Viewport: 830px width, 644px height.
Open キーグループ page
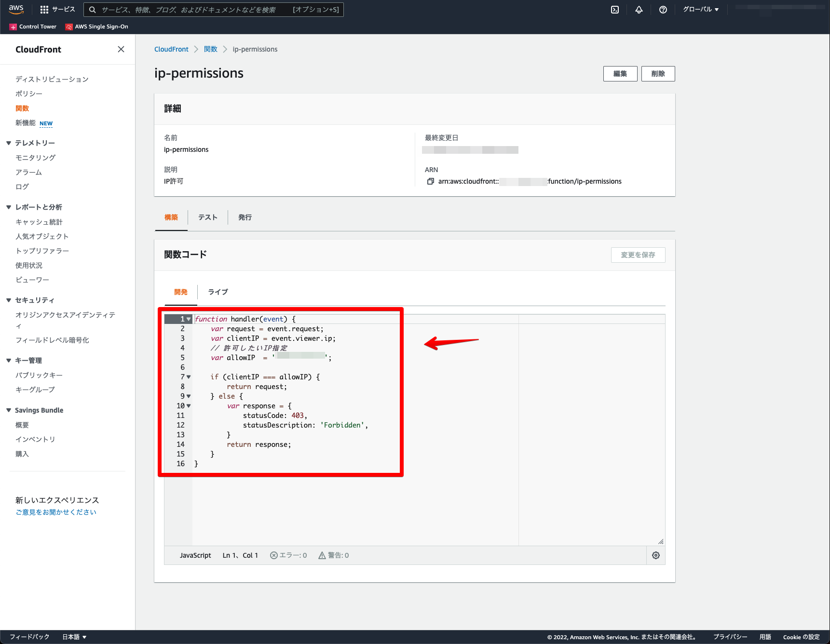[x=35, y=389]
